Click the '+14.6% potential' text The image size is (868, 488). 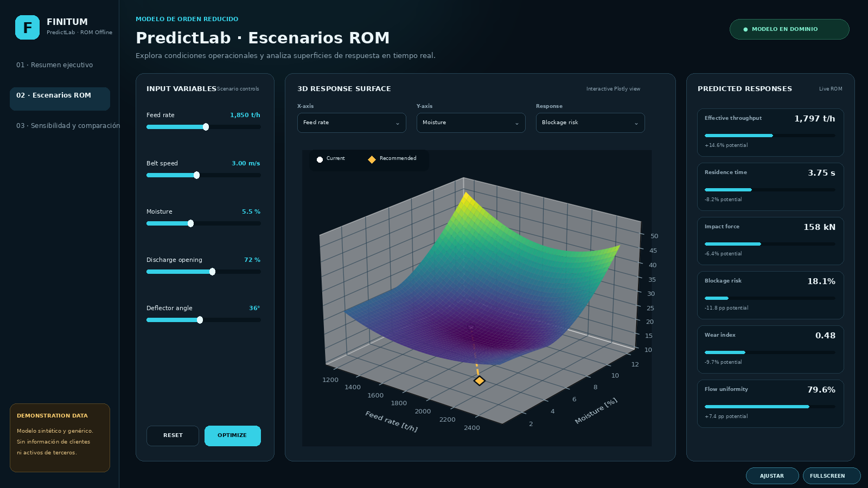pos(726,145)
